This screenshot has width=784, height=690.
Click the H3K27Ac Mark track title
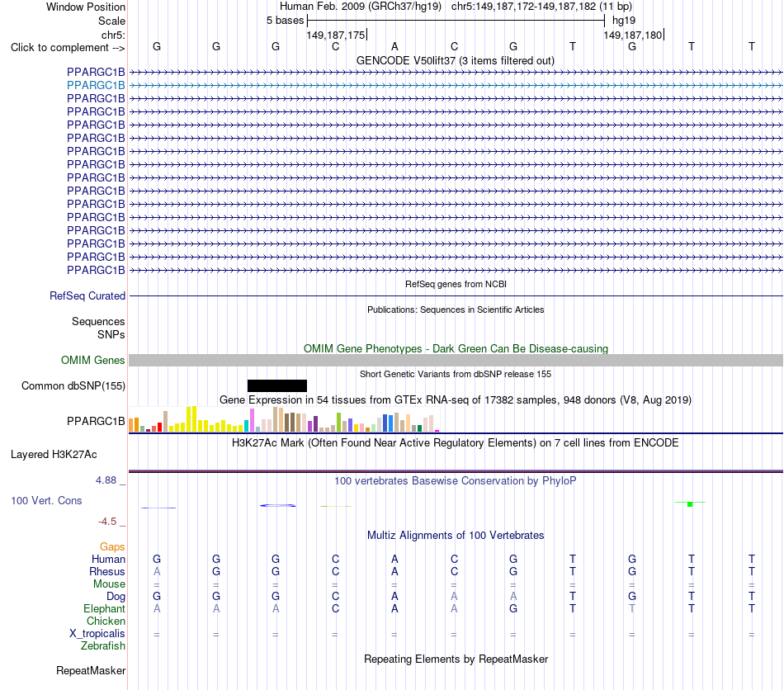tap(456, 443)
